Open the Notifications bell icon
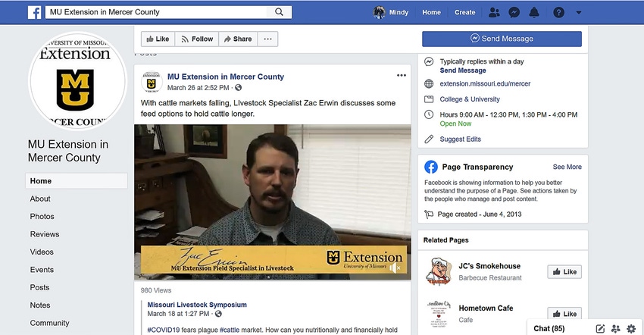The width and height of the screenshot is (644, 335). 534,12
